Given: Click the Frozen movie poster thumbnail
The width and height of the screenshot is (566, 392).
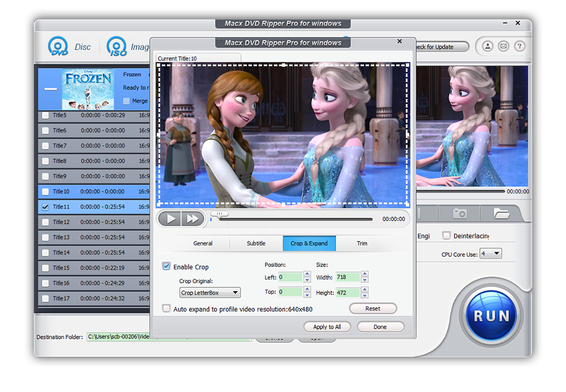Looking at the screenshot, I should tap(88, 89).
